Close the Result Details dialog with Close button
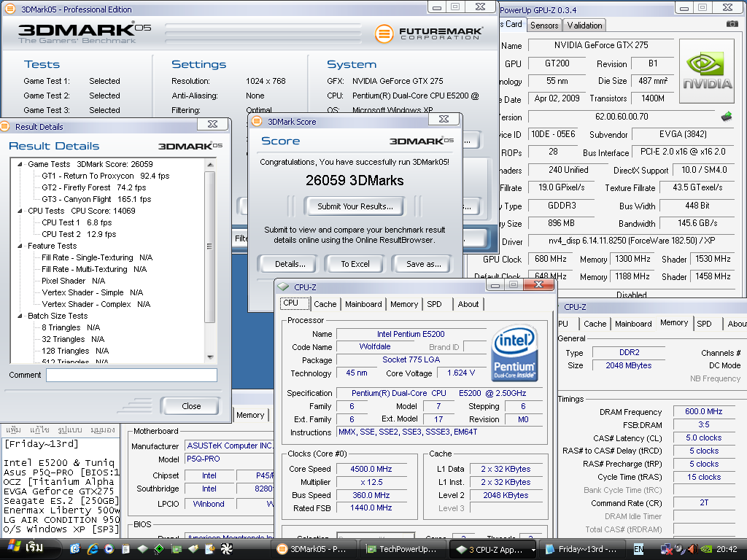The image size is (747, 560). (x=191, y=406)
